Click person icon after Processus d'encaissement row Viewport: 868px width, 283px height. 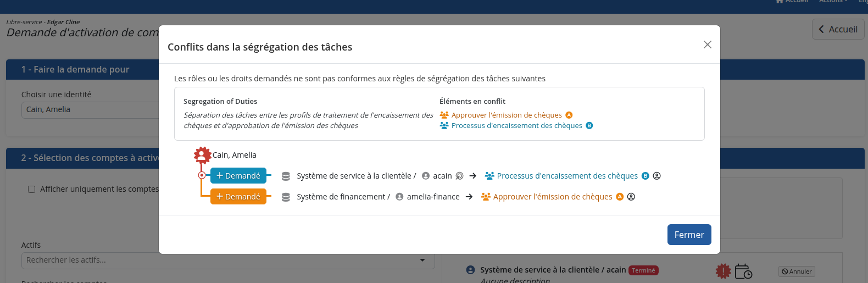656,176
